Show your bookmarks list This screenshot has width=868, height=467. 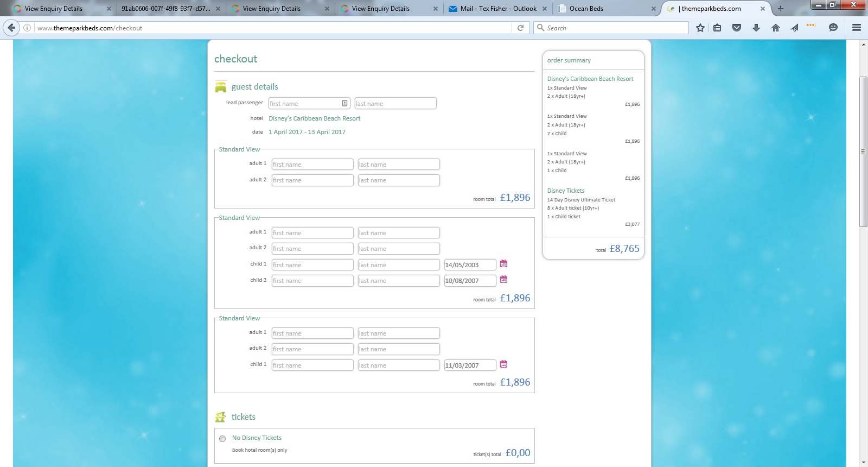point(717,28)
